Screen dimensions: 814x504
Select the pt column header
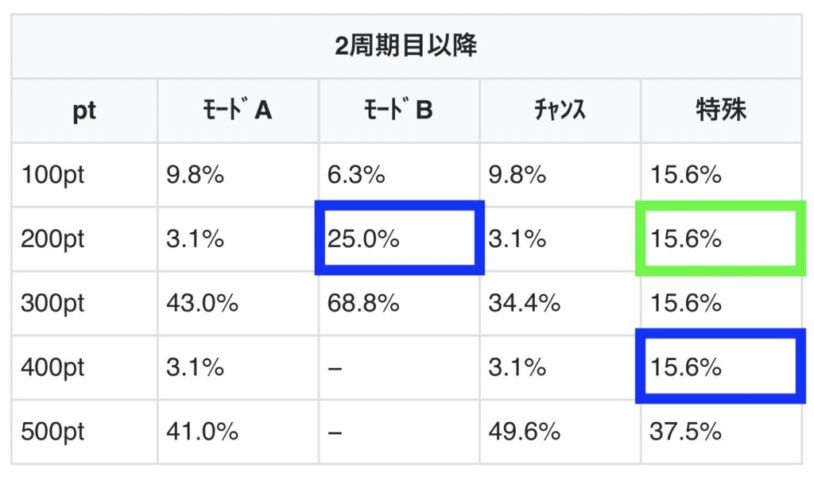pos(84,110)
